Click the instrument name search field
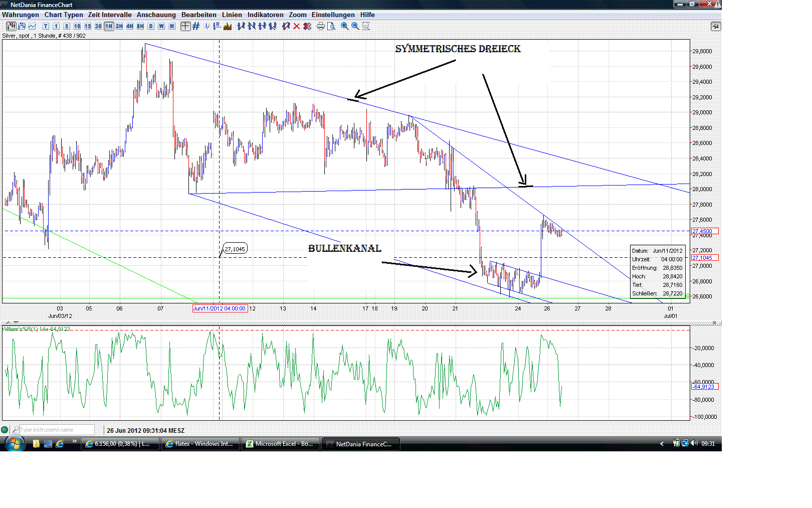This screenshot has height=508, width=812. [x=57, y=430]
